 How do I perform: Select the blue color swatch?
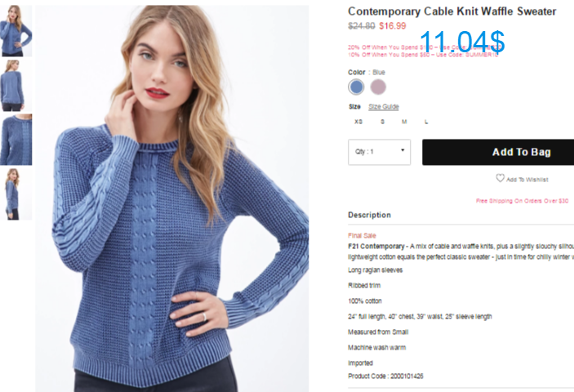coord(356,87)
